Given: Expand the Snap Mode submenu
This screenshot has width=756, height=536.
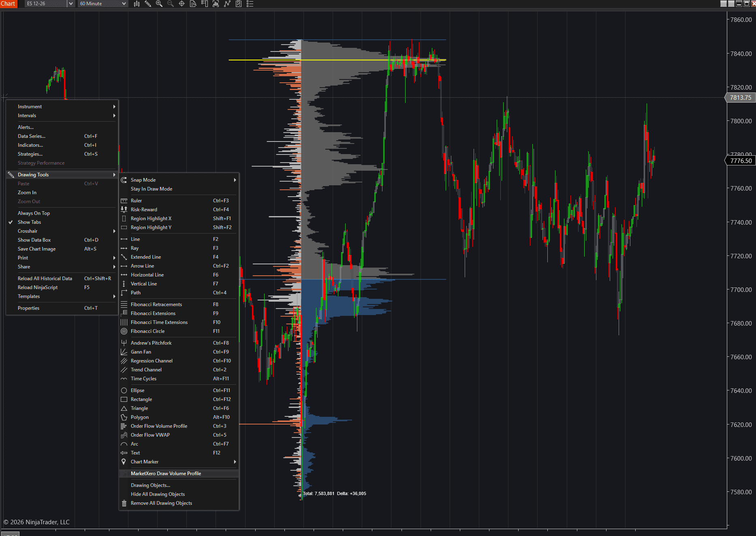Looking at the screenshot, I should [179, 180].
